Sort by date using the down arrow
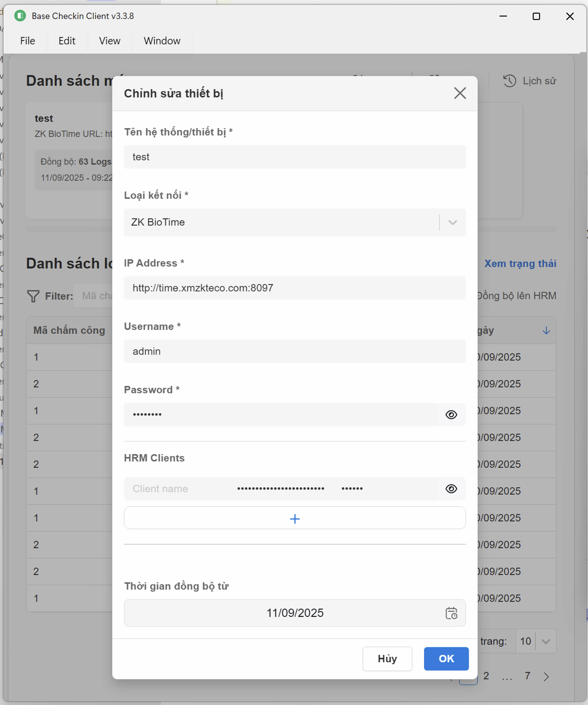This screenshot has height=705, width=588. 546,331
